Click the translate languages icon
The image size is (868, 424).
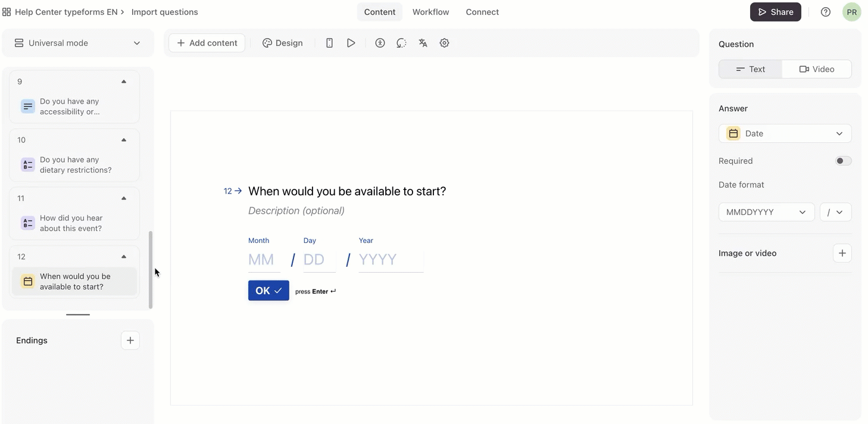click(x=423, y=43)
